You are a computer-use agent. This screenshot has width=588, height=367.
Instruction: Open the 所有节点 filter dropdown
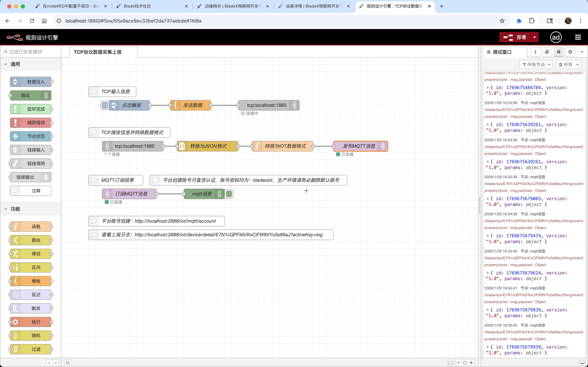click(536, 64)
